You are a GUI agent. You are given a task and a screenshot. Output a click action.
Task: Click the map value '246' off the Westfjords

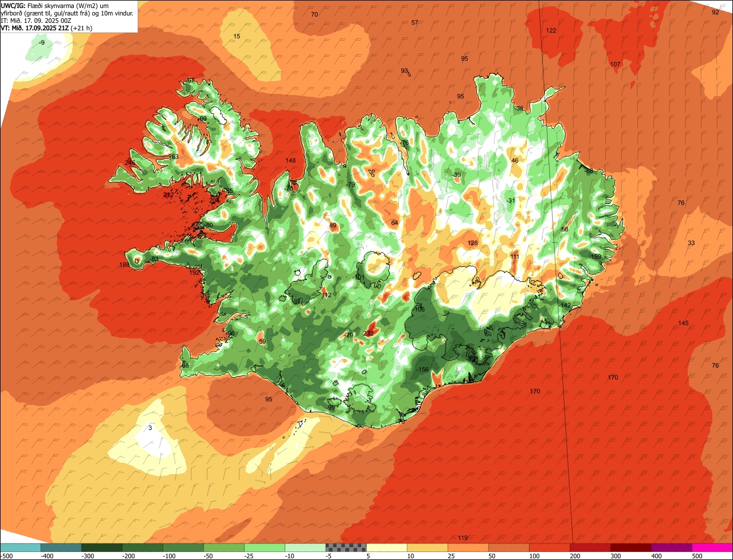tap(130, 163)
